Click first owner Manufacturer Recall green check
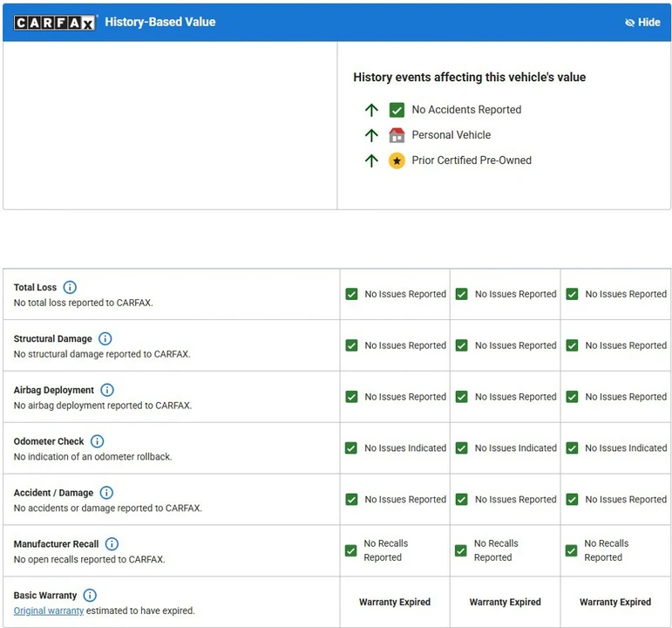Screen dimensions: 672x628 click(x=350, y=550)
